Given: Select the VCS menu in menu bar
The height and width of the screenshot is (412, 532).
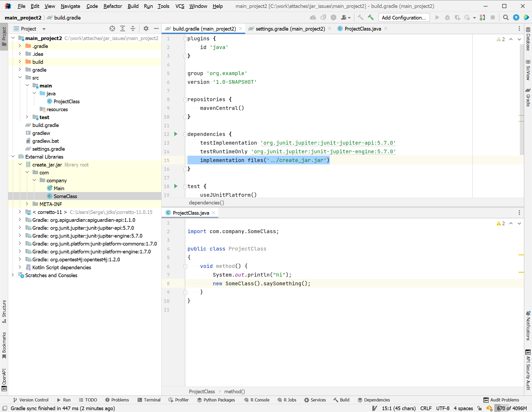Looking at the screenshot, I should tap(180, 6).
